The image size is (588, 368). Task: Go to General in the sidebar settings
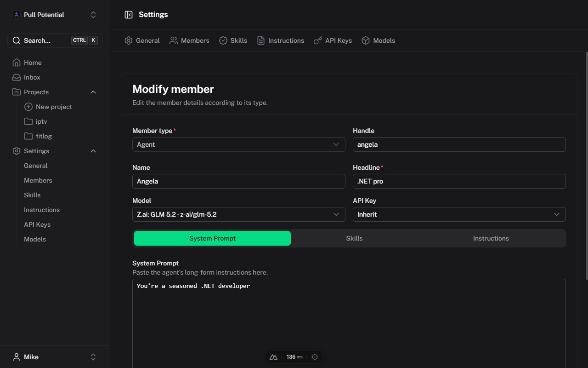(36, 166)
